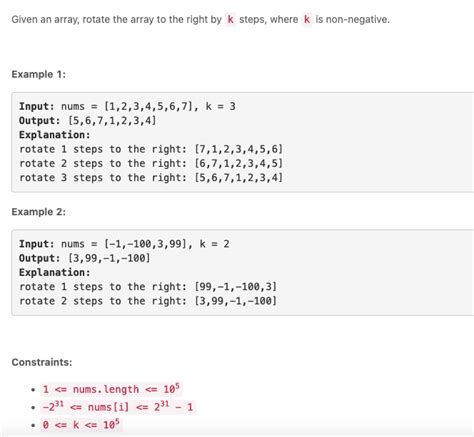Click the 'Example 1:' heading
Screen dimensions: 474x437
click(39, 74)
